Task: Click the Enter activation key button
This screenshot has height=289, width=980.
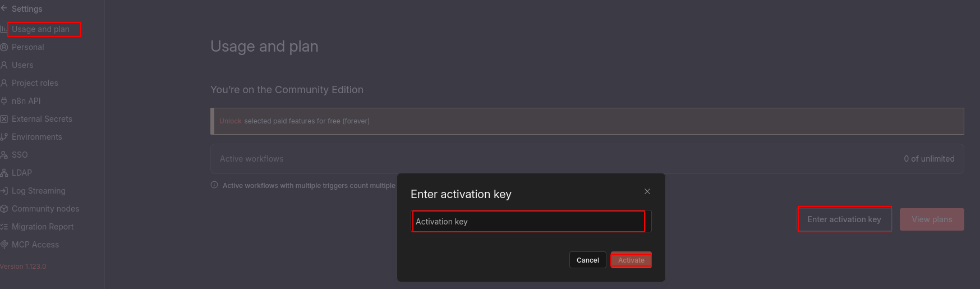Action: click(844, 219)
